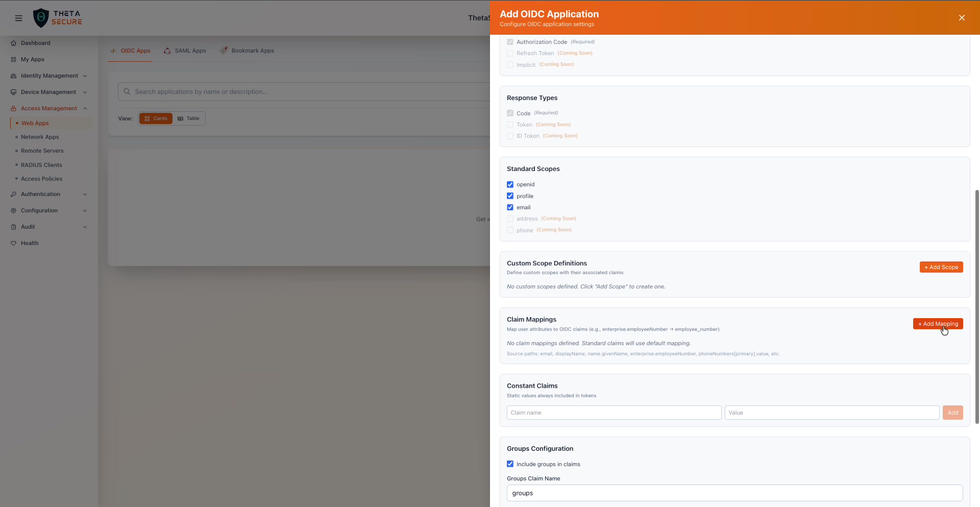Viewport: 980px width, 507px height.
Task: Click the Add Mapping button
Action: 938,324
